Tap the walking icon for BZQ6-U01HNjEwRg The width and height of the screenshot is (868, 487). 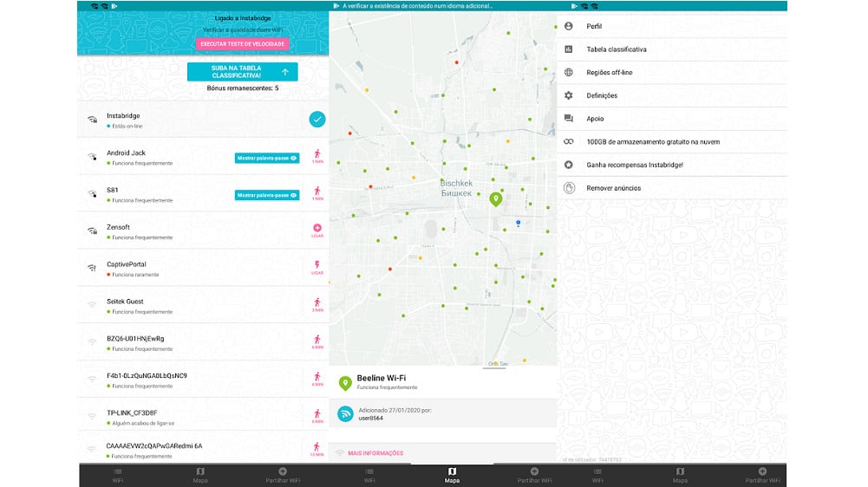[317, 341]
